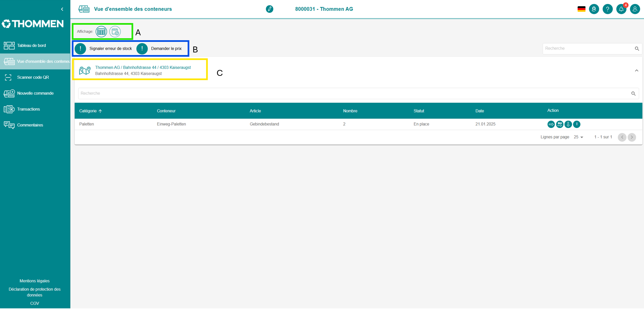Open help with the question mark icon
Screen dimensions: 644x309
tap(607, 9)
